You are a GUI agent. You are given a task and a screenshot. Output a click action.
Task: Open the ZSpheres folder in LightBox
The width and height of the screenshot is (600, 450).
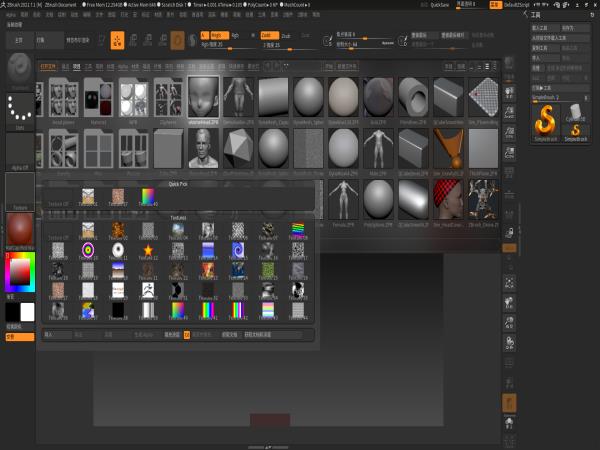point(168,98)
